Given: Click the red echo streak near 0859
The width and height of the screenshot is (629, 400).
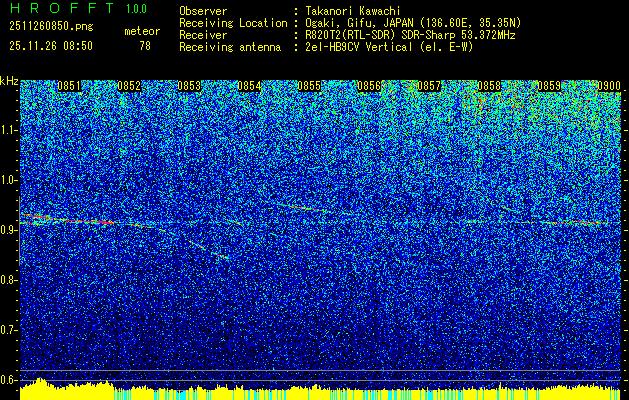Looking at the screenshot, I should (578, 222).
